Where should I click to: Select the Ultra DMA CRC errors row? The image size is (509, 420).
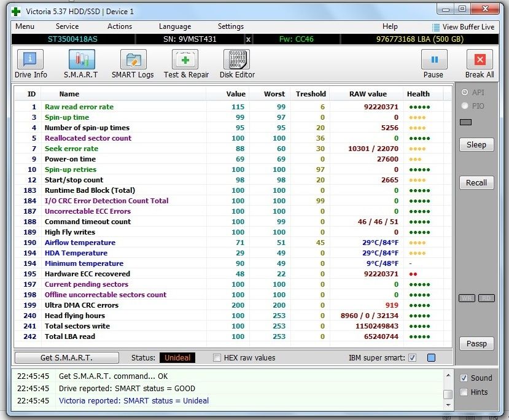point(233,305)
